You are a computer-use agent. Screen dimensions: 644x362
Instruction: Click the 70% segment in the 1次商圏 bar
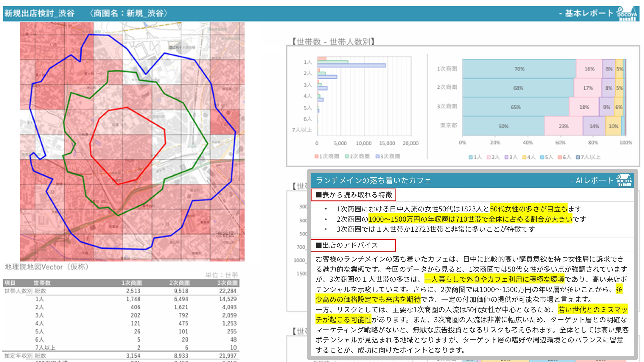click(x=519, y=69)
